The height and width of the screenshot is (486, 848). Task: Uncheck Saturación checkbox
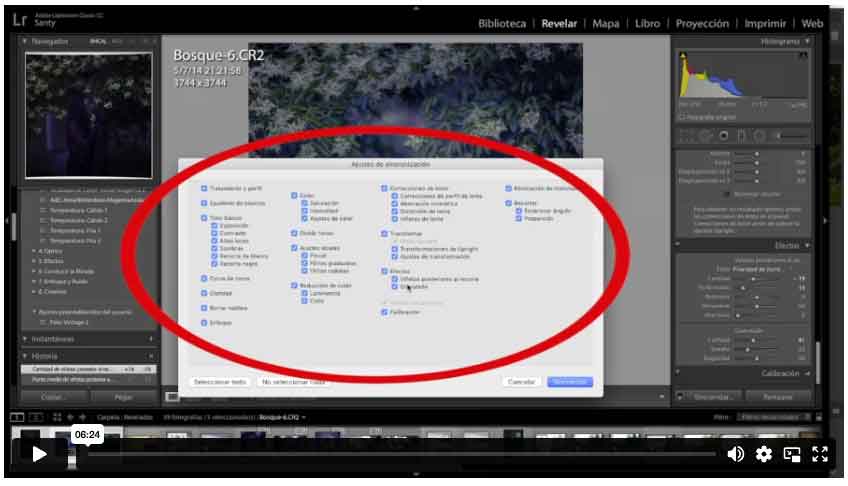tap(304, 203)
